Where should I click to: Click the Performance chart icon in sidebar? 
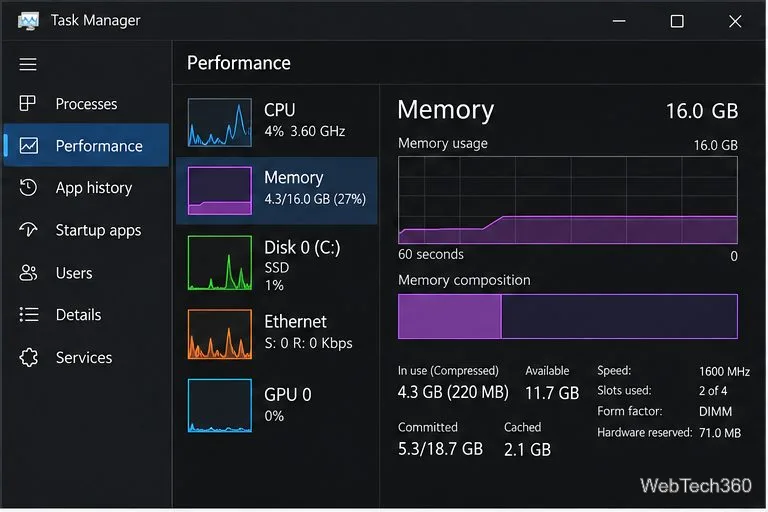(28, 146)
